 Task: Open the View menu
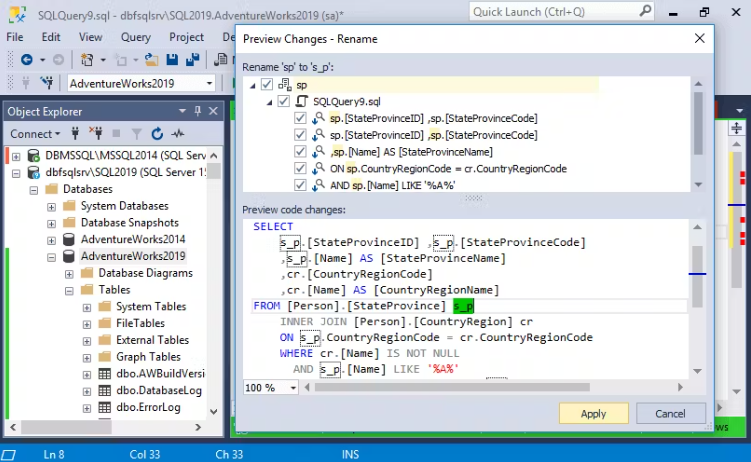pos(90,37)
